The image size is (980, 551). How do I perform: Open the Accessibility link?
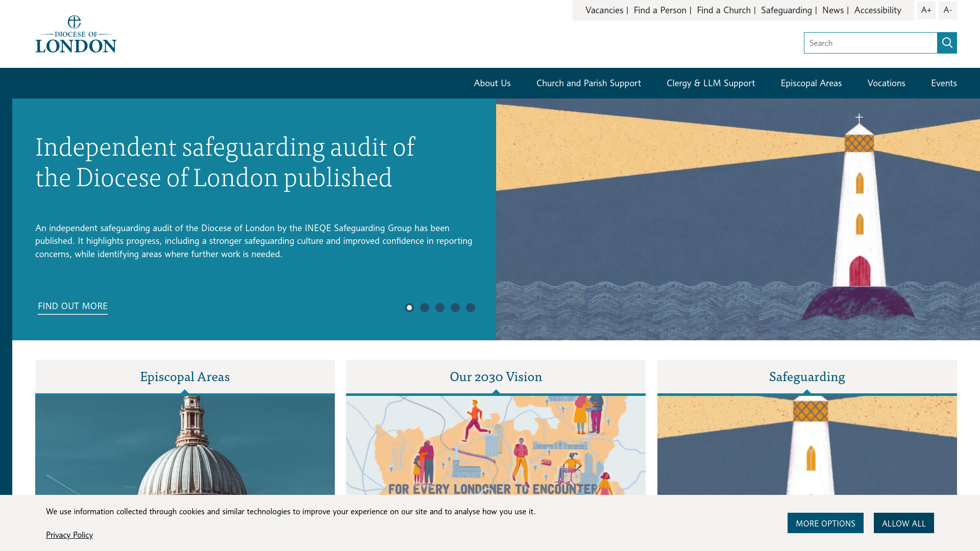(x=877, y=10)
